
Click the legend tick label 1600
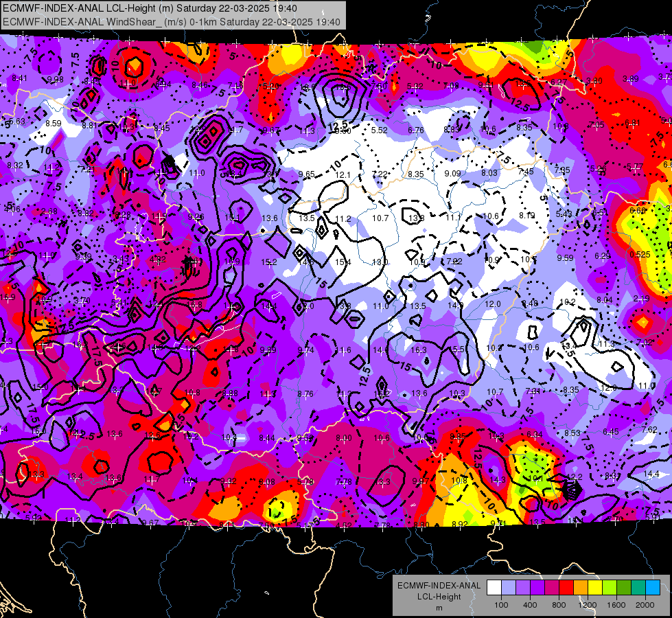click(616, 605)
